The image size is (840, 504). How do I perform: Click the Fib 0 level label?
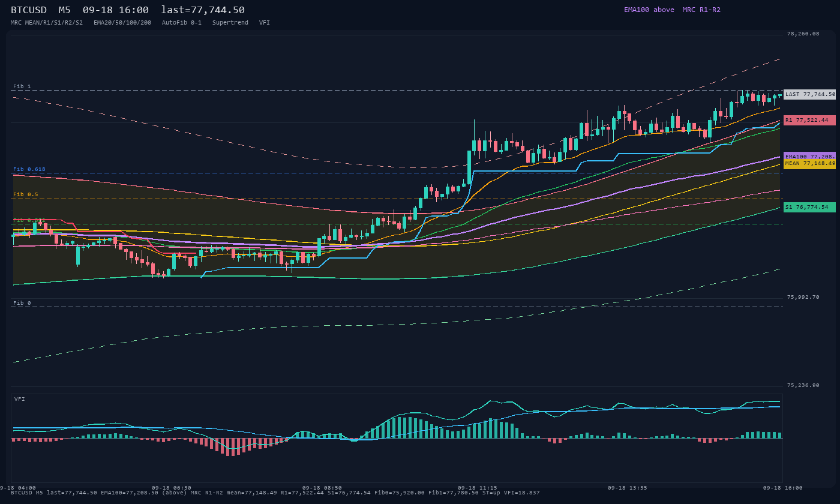[22, 303]
